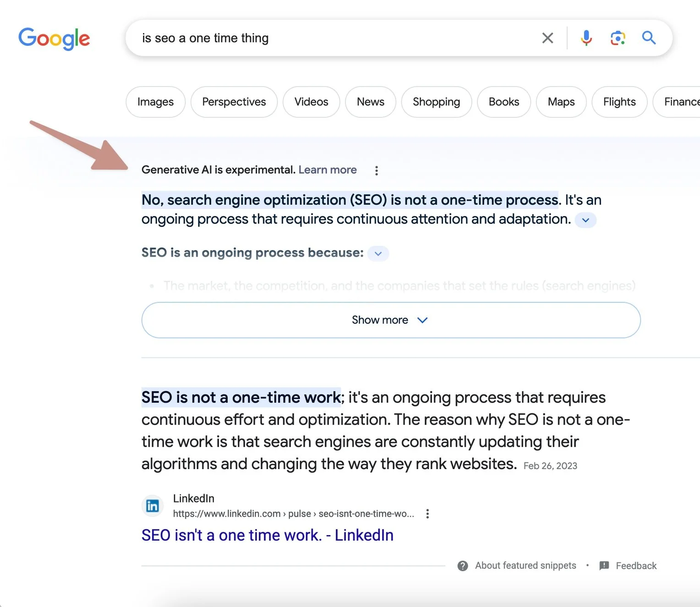Click the 'Feb 26, 2023' date
Viewport: 700px width, 607px height.
pos(550,466)
